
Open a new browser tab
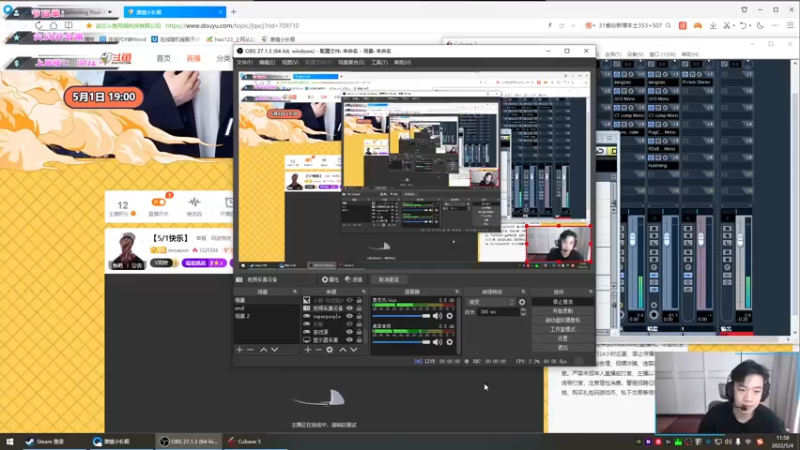coord(233,12)
